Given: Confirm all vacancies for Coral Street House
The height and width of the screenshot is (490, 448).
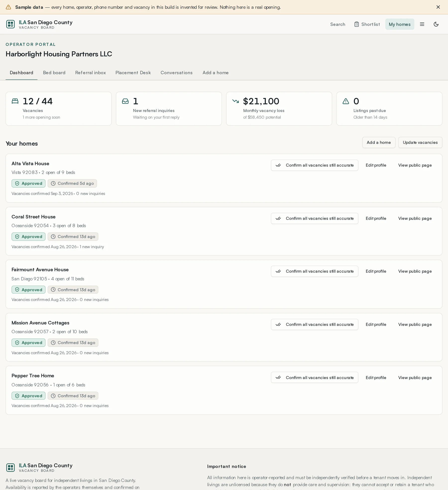Looking at the screenshot, I should (x=315, y=218).
